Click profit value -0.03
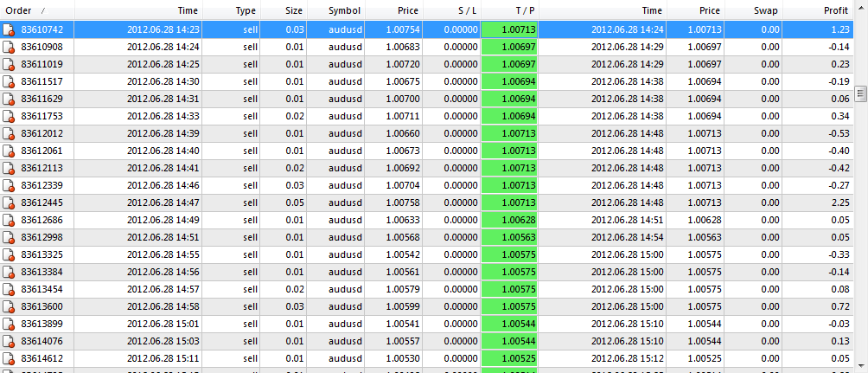The image size is (868, 373). [839, 325]
